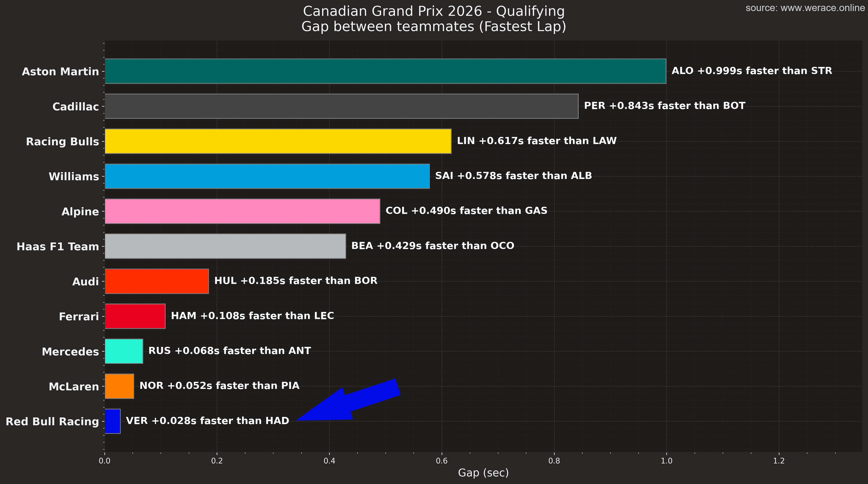Select the "Mercedes" team label
The image size is (868, 484).
pyautogui.click(x=71, y=352)
